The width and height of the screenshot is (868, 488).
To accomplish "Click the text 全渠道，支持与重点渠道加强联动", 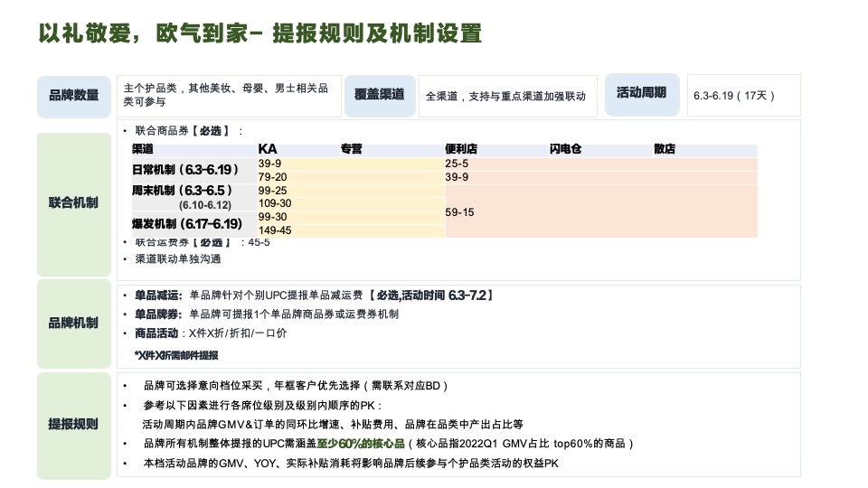I will point(505,97).
